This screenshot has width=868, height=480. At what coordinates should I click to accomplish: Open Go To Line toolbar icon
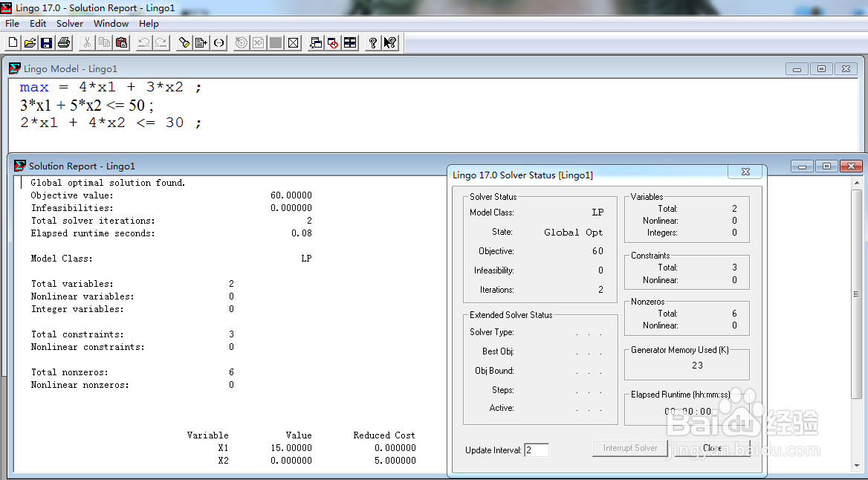(201, 42)
